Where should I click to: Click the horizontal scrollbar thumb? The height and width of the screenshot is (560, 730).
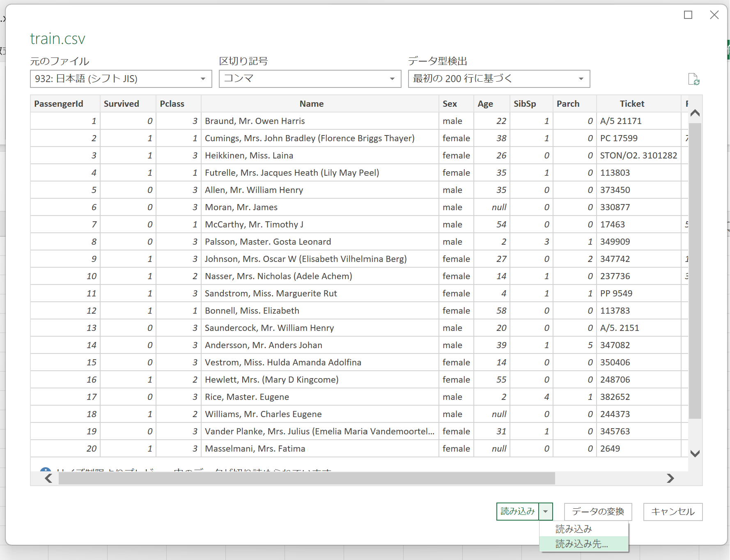(308, 478)
